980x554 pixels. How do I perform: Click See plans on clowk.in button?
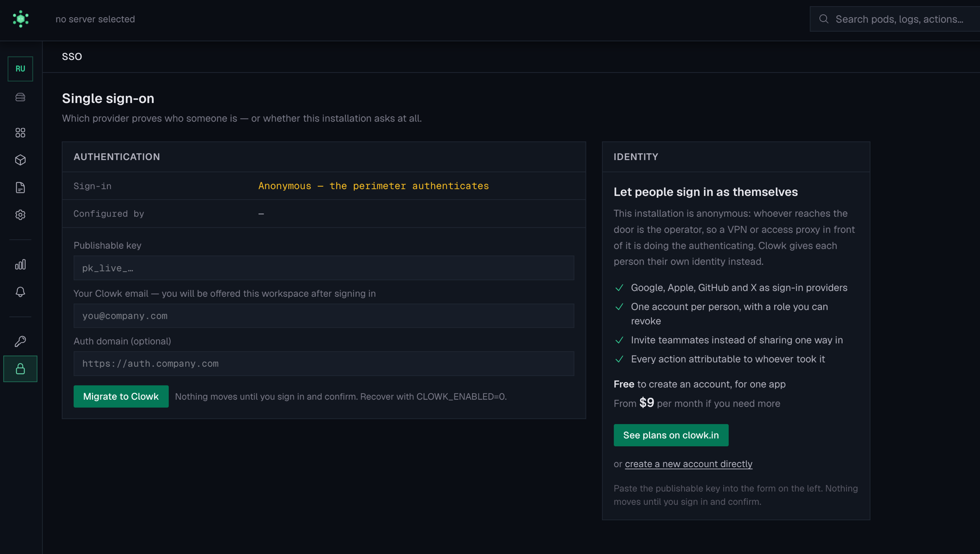pyautogui.click(x=671, y=435)
